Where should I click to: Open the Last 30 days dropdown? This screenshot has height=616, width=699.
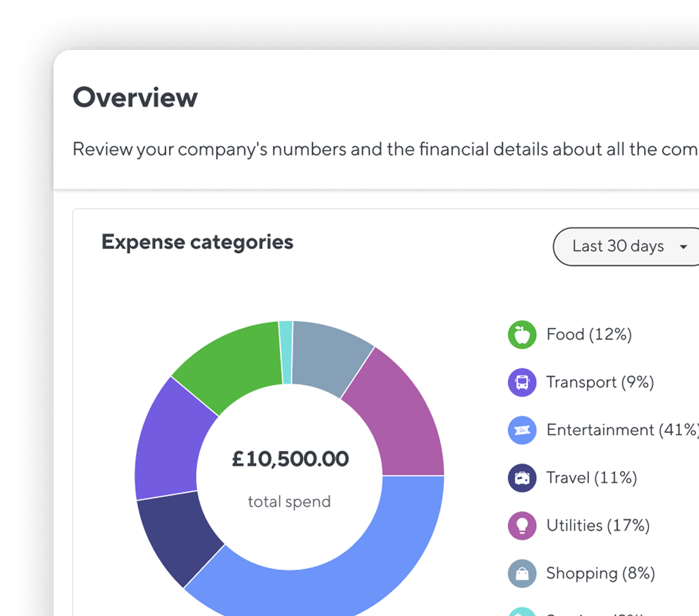[x=626, y=246]
